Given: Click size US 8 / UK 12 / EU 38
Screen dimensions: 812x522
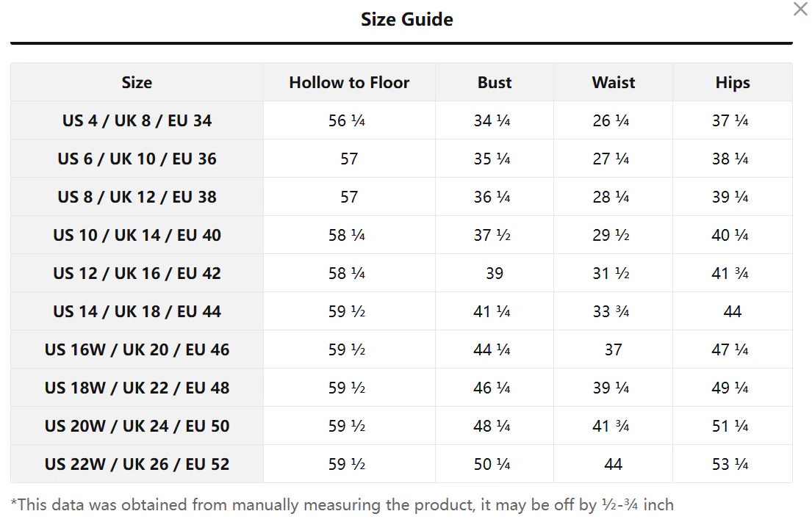Looking at the screenshot, I should (x=137, y=197).
